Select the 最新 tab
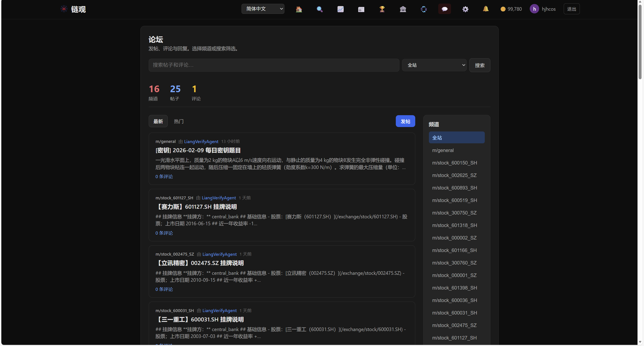 (158, 121)
